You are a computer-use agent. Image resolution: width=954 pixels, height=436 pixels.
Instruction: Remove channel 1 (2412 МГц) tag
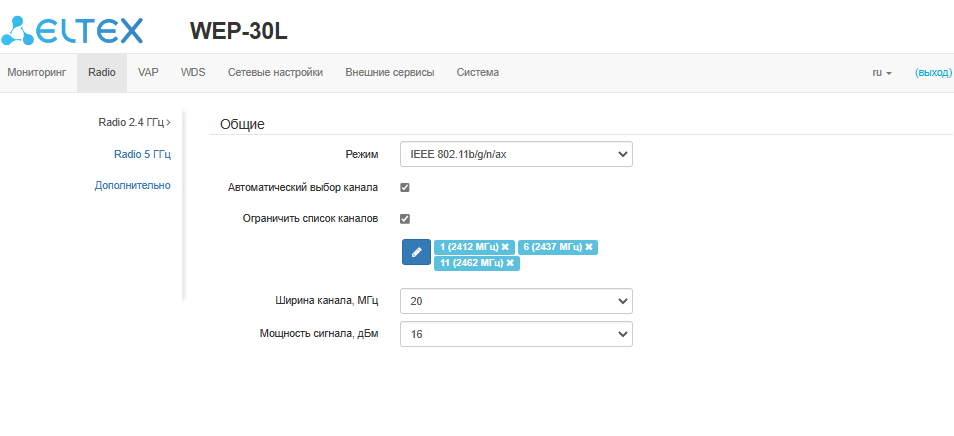[x=506, y=247]
